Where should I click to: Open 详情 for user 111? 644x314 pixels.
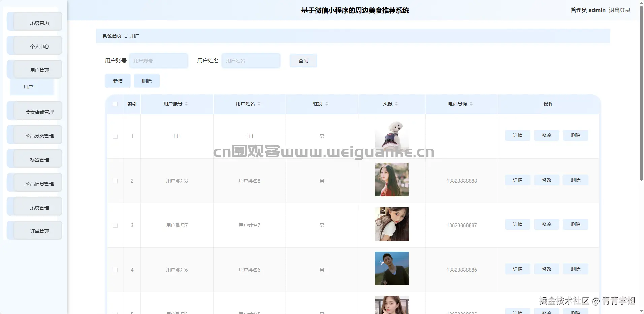pyautogui.click(x=518, y=135)
